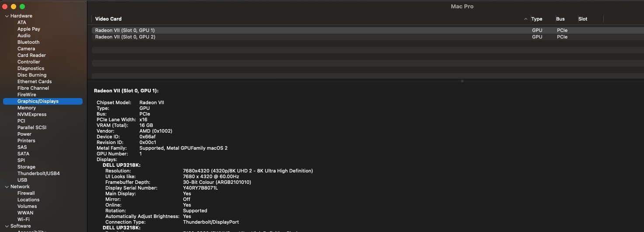Open the Camera hardware entry
Screen dimensions: 644x232
coord(26,49)
